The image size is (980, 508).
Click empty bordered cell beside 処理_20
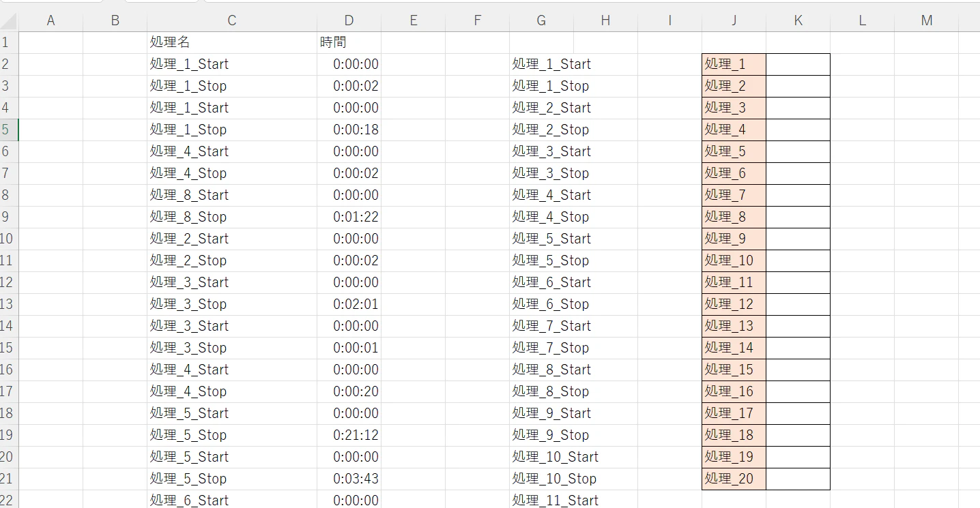[x=798, y=479]
